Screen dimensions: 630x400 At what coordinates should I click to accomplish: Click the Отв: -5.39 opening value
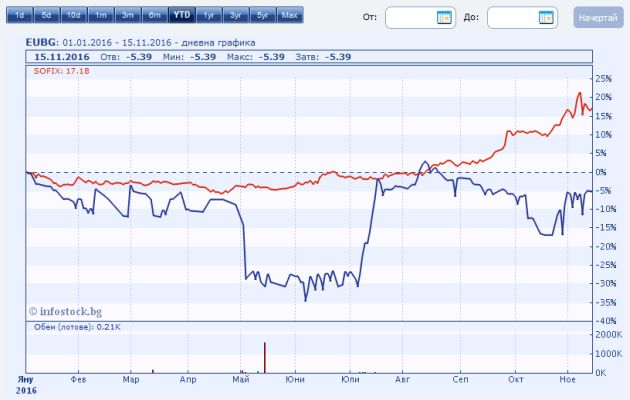(126, 57)
